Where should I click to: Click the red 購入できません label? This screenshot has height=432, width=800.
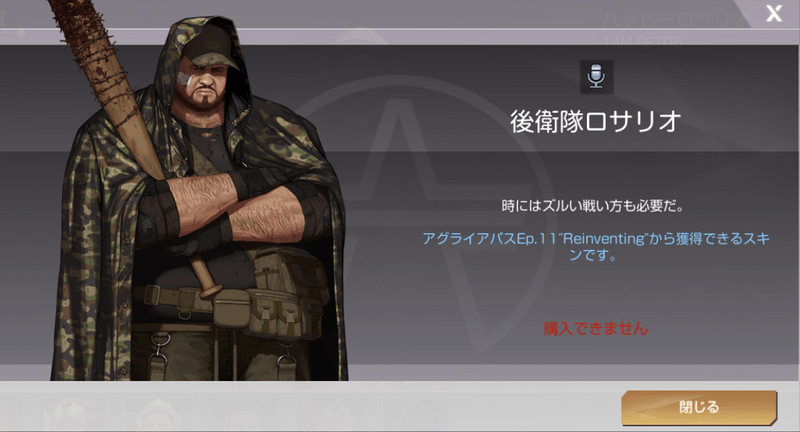(x=595, y=328)
